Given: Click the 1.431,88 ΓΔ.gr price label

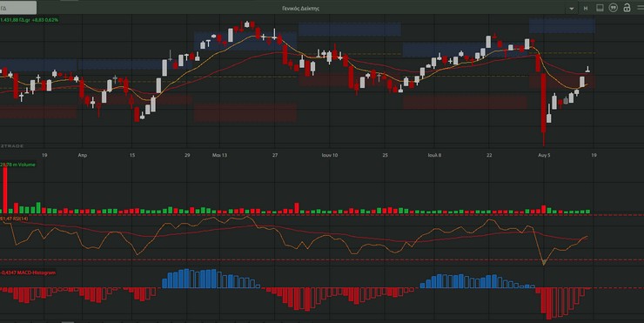Looking at the screenshot, I should click(x=30, y=20).
